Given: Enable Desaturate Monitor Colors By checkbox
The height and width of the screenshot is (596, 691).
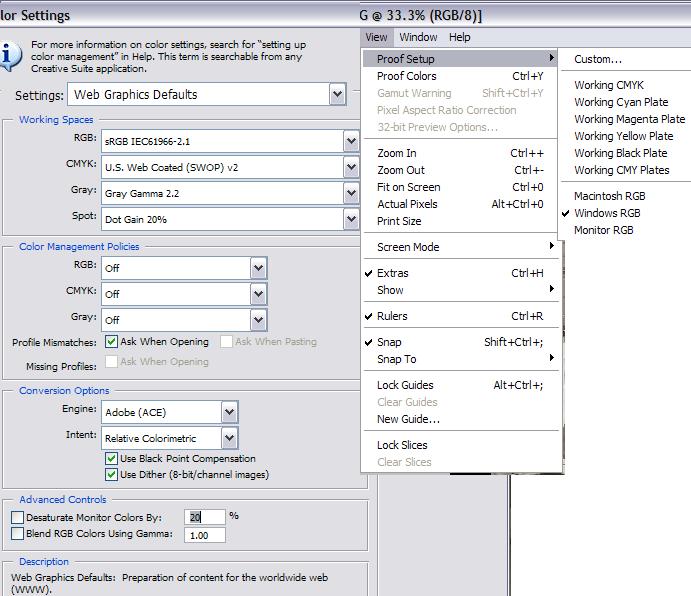Looking at the screenshot, I should pyautogui.click(x=18, y=518).
